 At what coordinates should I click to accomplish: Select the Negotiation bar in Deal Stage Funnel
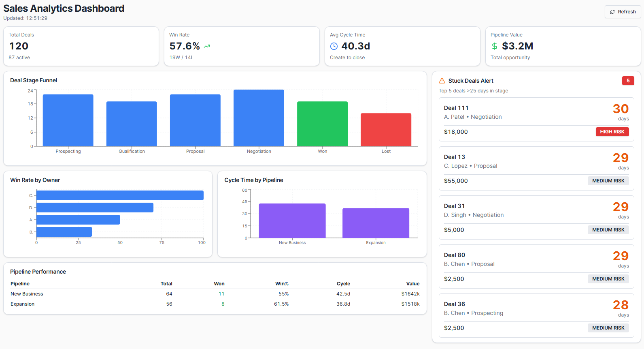coord(259,118)
